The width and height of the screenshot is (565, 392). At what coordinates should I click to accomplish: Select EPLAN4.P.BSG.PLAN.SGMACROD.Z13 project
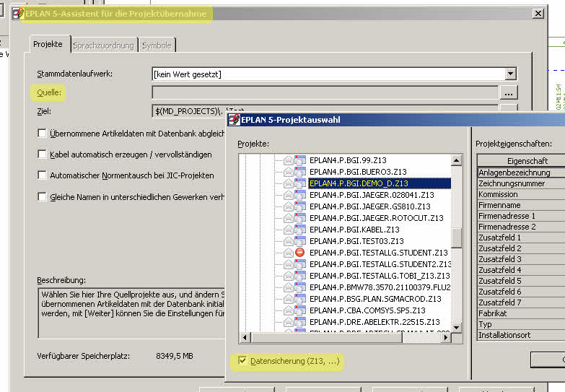pos(375,299)
